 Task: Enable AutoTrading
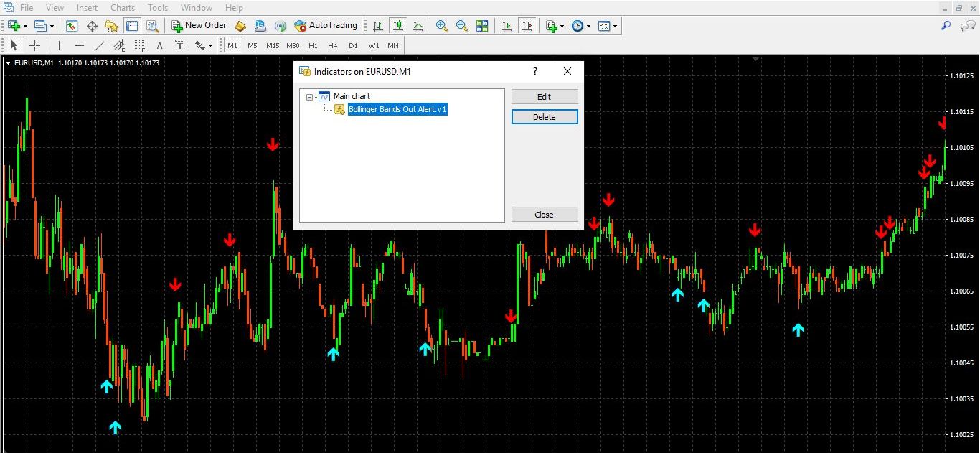tap(326, 25)
